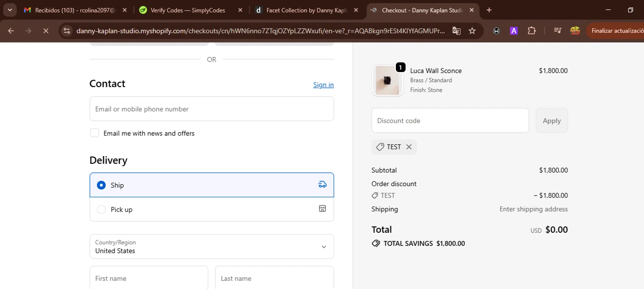
Task: Open the W extension icon
Action: [x=497, y=31]
